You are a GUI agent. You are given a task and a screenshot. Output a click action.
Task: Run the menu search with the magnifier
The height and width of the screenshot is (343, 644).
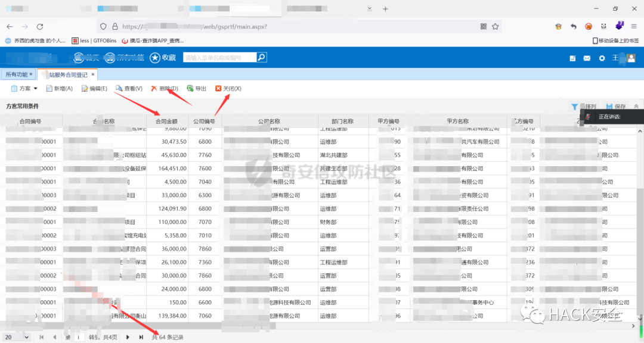click(x=262, y=57)
